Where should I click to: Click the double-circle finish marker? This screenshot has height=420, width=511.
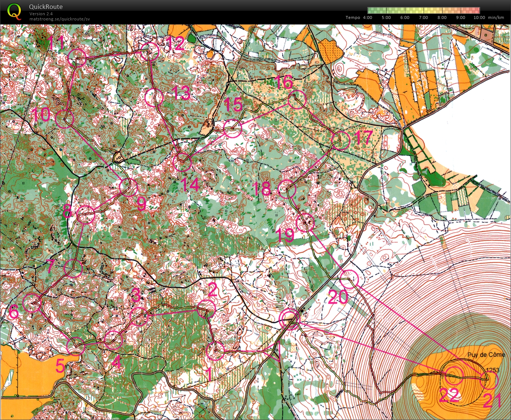coord(289,319)
